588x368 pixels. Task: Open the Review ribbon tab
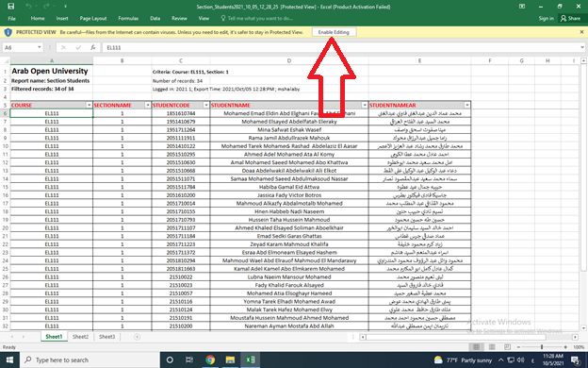coord(179,18)
